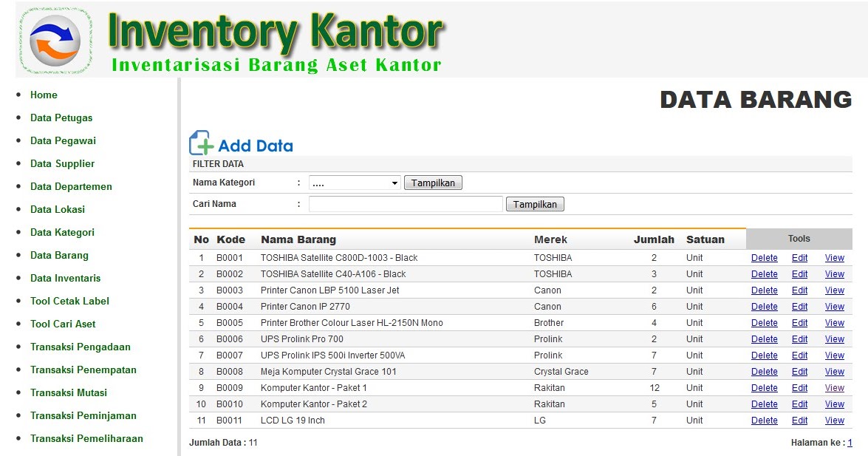Open Data Inventaris menu item
The height and width of the screenshot is (456, 868).
[x=65, y=278]
